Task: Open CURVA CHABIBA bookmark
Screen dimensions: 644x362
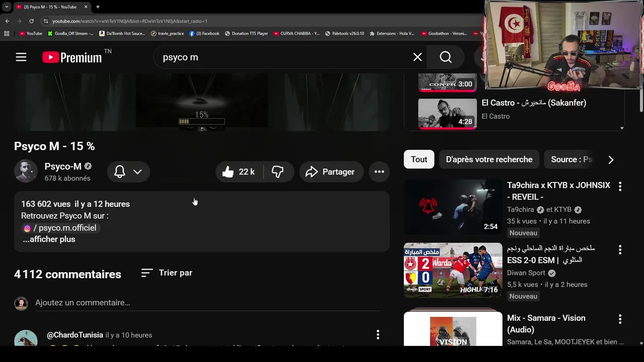Action: click(296, 34)
